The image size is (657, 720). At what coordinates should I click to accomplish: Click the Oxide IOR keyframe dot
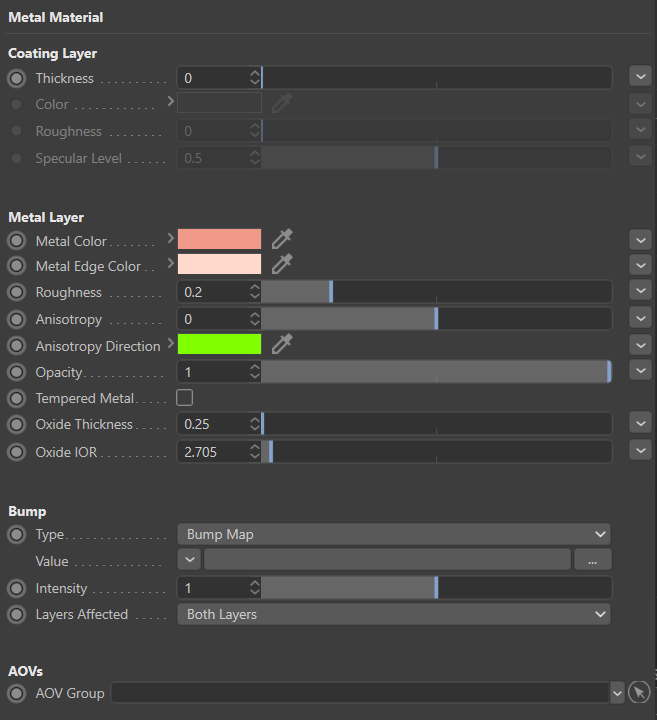16,451
